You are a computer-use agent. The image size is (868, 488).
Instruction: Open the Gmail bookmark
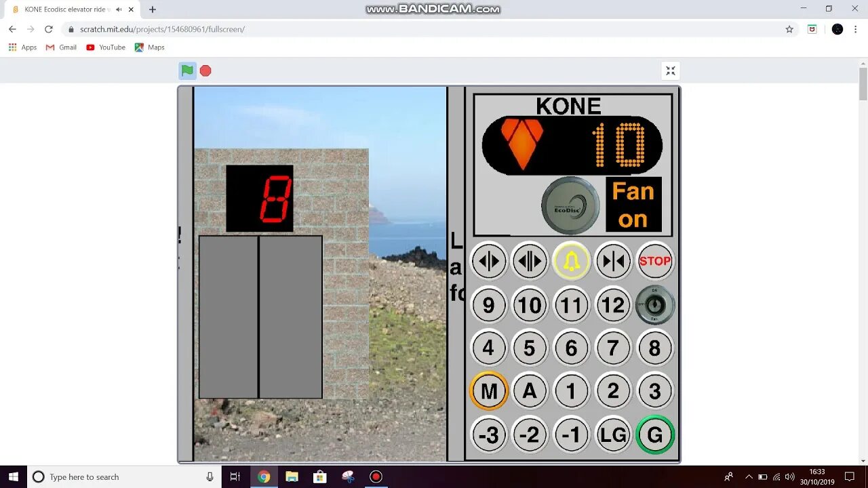[x=61, y=47]
